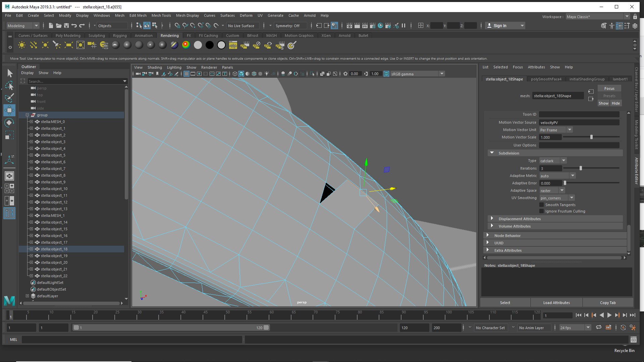Adjust the Motion Vector Scale slider
The height and width of the screenshot is (362, 644).
591,137
